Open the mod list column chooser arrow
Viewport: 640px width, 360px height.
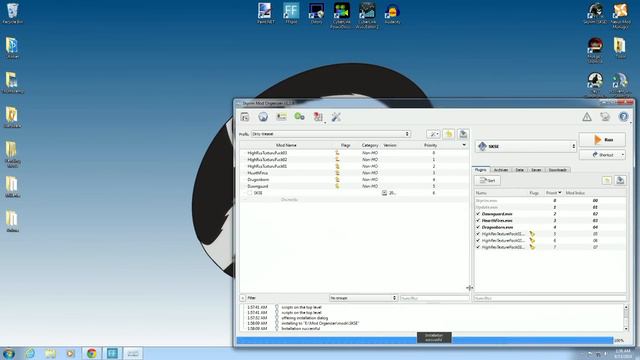coord(464,145)
